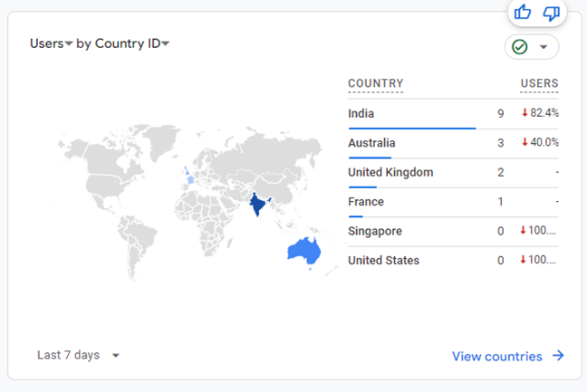This screenshot has width=587, height=392.
Task: Open the Last 7 days date selector
Action: pos(78,355)
